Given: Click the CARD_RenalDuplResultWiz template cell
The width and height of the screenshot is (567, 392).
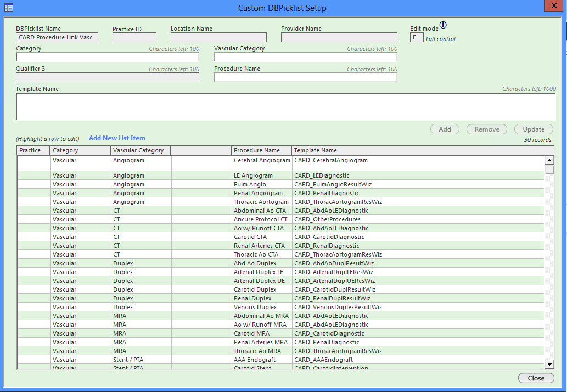Looking at the screenshot, I should pos(418,298).
